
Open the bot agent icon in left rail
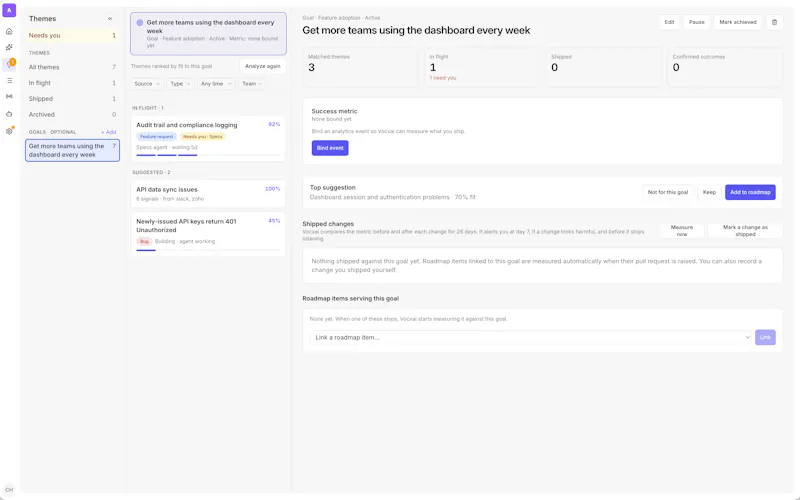[9, 114]
